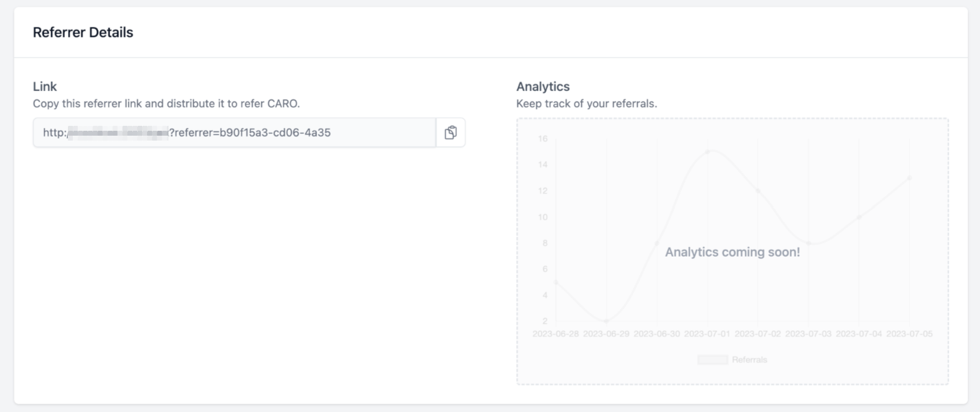This screenshot has width=980, height=412.
Task: Click the peak data point above 2023-07-01
Action: [x=708, y=152]
